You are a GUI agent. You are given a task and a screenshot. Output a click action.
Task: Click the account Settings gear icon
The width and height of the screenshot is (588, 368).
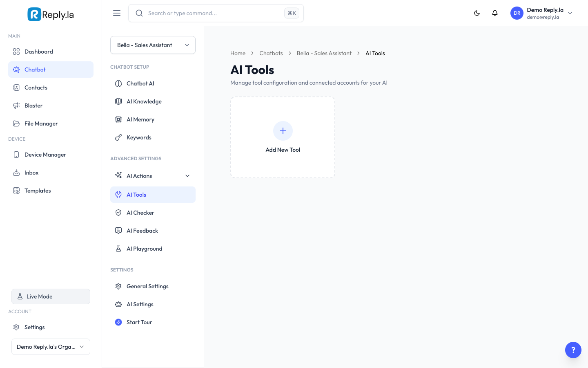16,327
